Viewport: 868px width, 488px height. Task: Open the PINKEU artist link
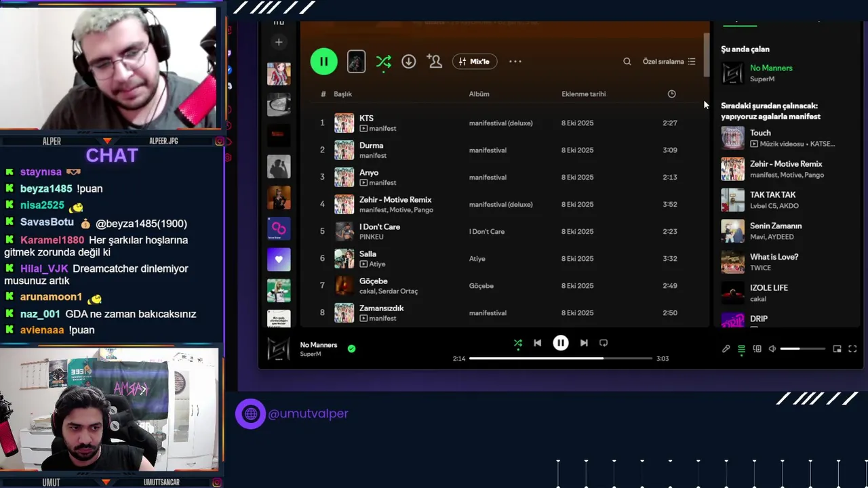pos(371,237)
